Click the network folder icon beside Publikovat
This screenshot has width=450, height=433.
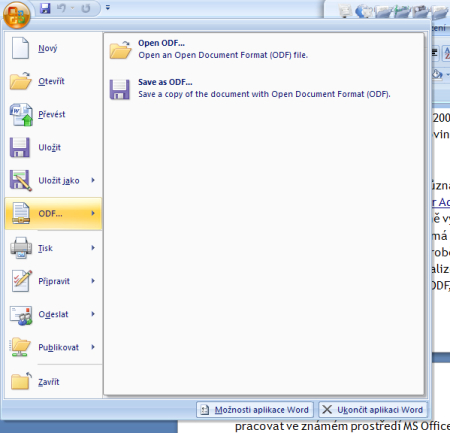click(20, 347)
